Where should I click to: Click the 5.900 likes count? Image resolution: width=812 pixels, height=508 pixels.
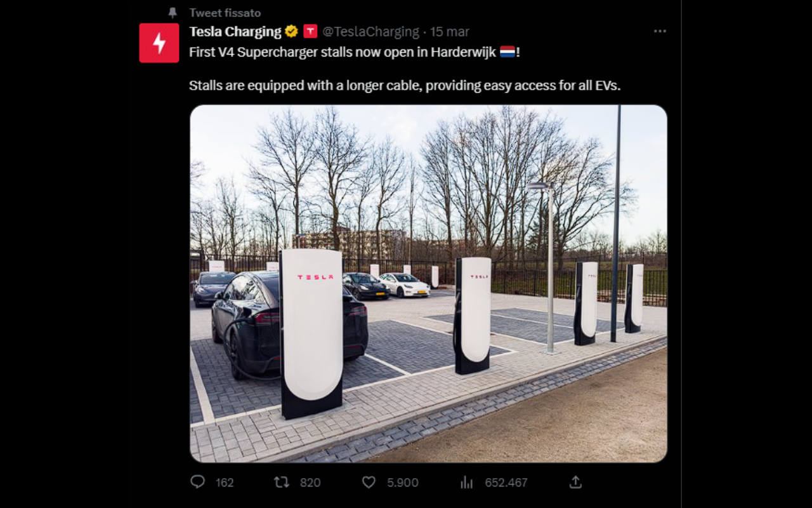pos(403,483)
